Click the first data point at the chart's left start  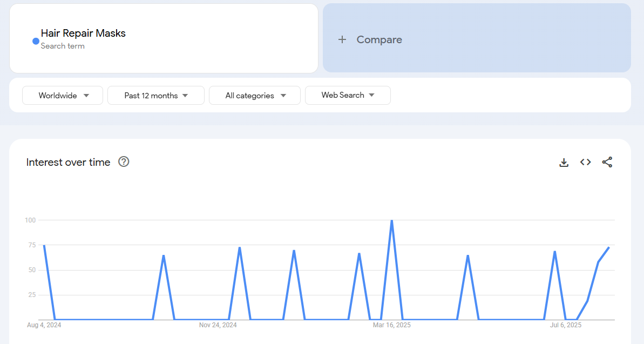click(x=44, y=245)
